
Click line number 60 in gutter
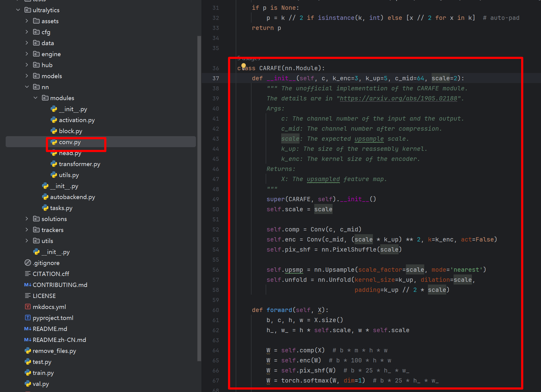tap(216, 310)
